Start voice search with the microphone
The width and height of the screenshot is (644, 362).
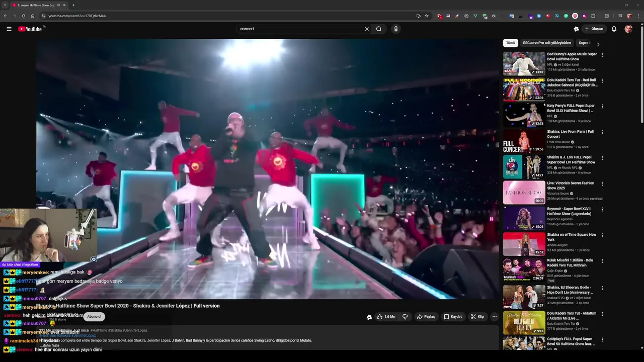pos(396,29)
